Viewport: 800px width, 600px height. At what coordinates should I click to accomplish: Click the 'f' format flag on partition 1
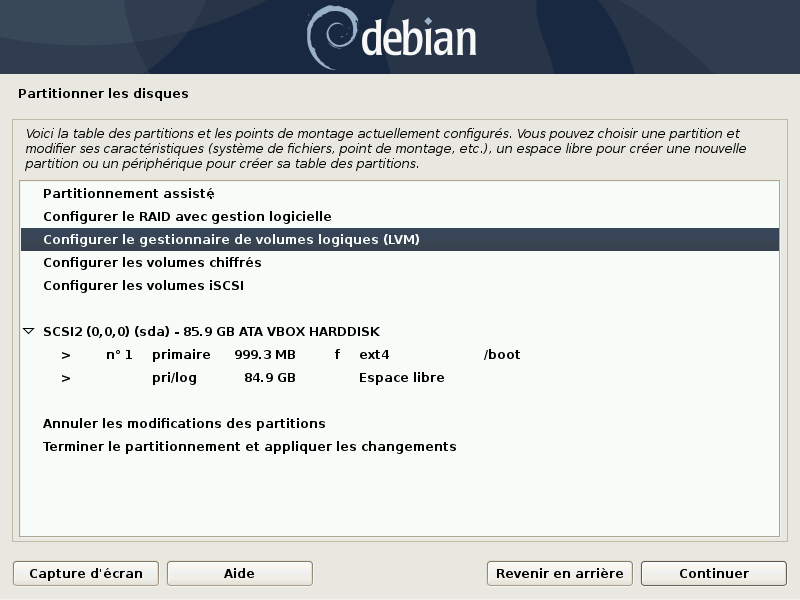[x=337, y=355]
